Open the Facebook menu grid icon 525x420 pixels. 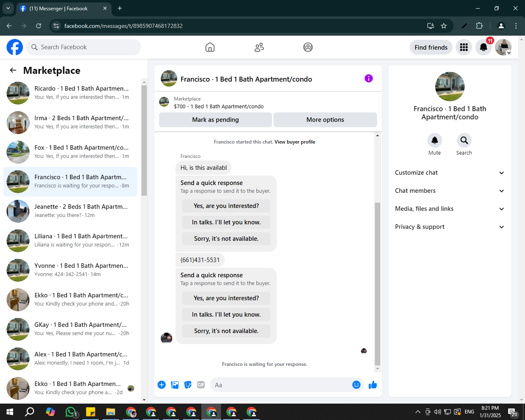(464, 47)
